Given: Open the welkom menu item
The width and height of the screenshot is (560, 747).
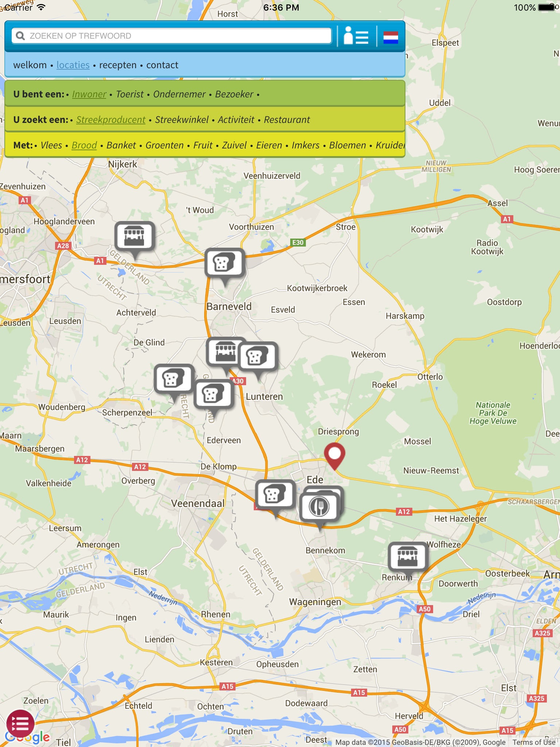Looking at the screenshot, I should pos(30,65).
